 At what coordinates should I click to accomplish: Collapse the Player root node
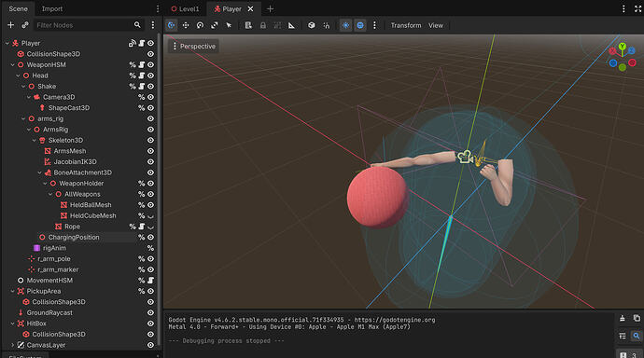pyautogui.click(x=7, y=43)
